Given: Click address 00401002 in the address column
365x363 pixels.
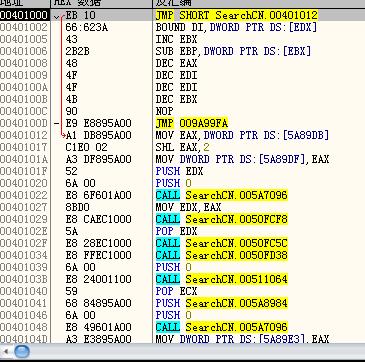Looking at the screenshot, I should pos(24,27).
